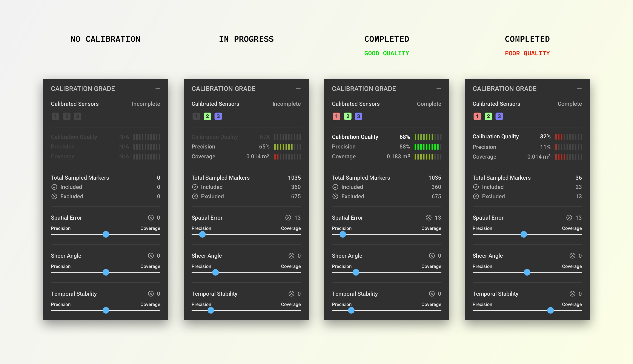Screen dimensions: 633x364
Task: Toggle sensor 2 in the No Calibration panel
Action: tap(66, 116)
